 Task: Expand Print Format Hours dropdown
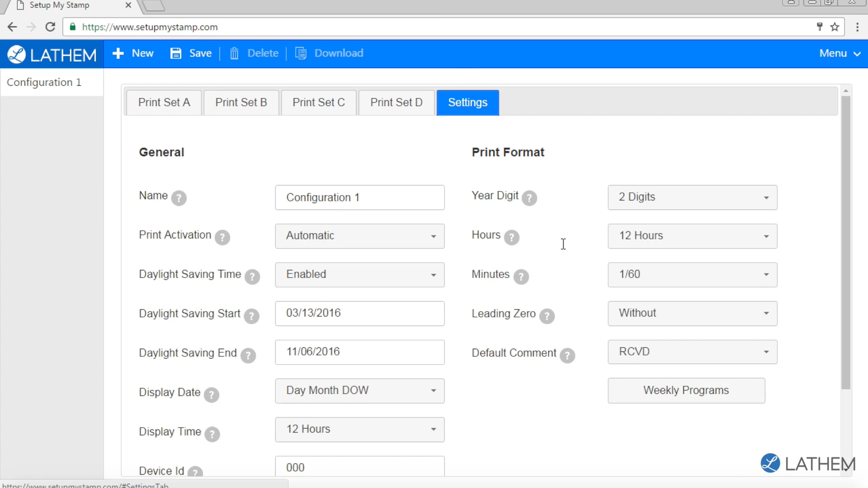692,236
